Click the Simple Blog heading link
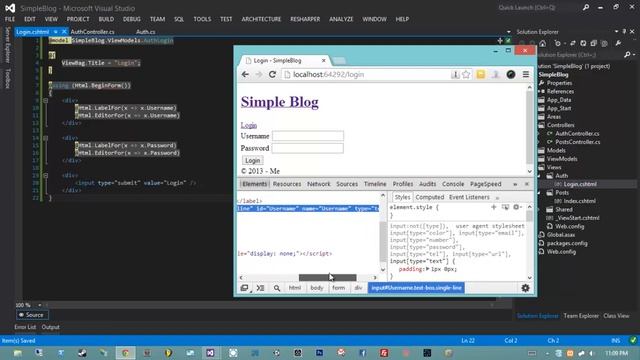 tap(280, 102)
